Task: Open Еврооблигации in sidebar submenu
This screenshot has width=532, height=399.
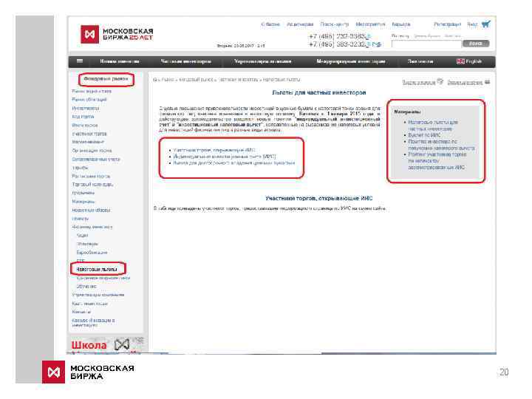Action: pos(92,253)
